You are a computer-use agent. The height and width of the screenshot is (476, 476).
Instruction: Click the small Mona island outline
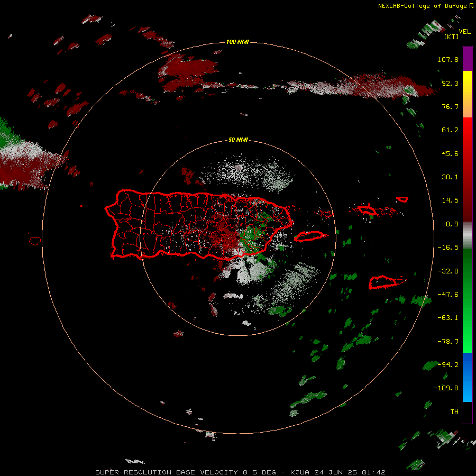pos(35,241)
